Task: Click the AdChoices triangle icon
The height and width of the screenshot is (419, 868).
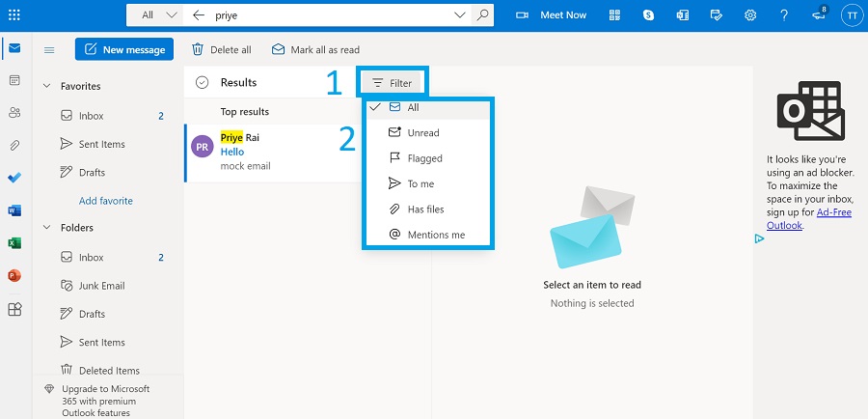Action: tap(760, 238)
